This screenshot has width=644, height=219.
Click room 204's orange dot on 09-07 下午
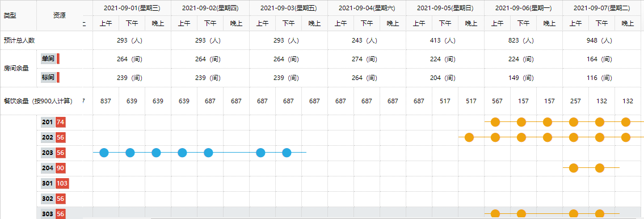[600, 168]
